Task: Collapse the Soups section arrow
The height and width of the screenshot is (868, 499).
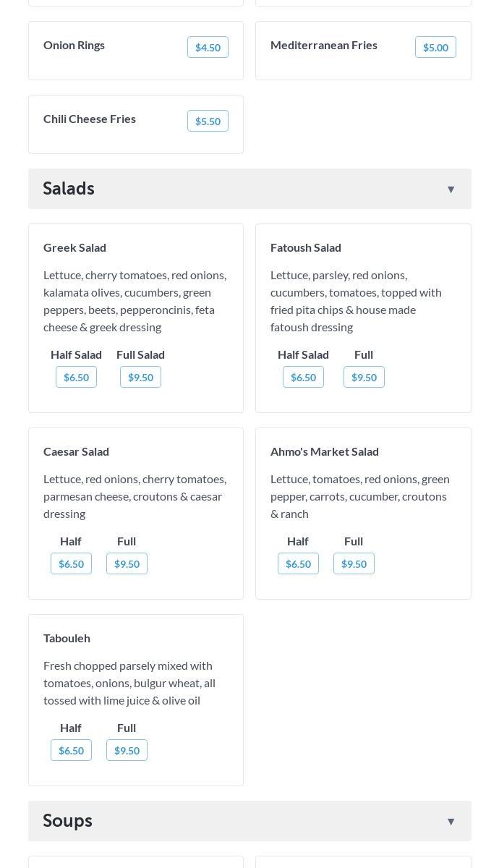Action: click(451, 822)
